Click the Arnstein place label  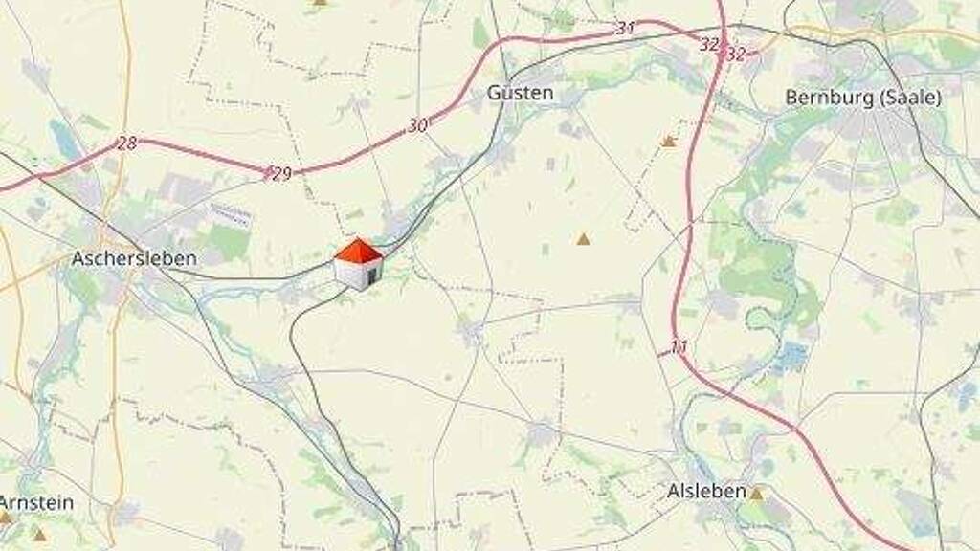pyautogui.click(x=35, y=502)
